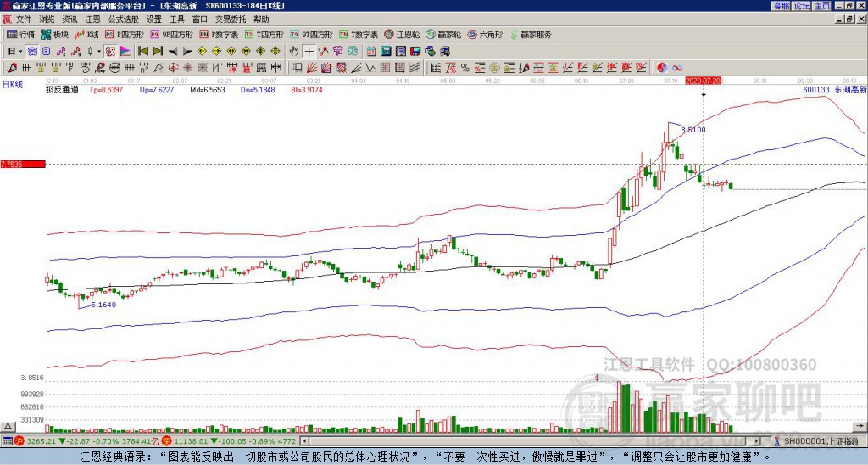The width and height of the screenshot is (868, 465).
Task: Open the 帮助 menu
Action: 261,20
